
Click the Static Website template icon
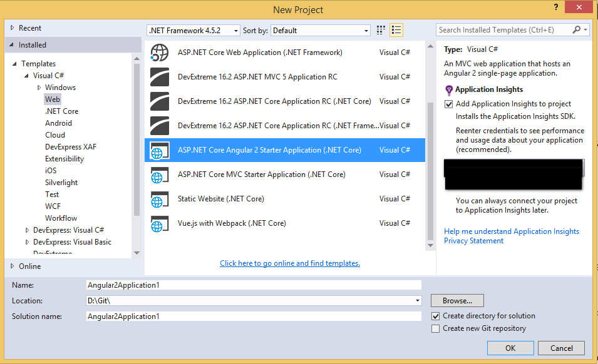pos(160,199)
